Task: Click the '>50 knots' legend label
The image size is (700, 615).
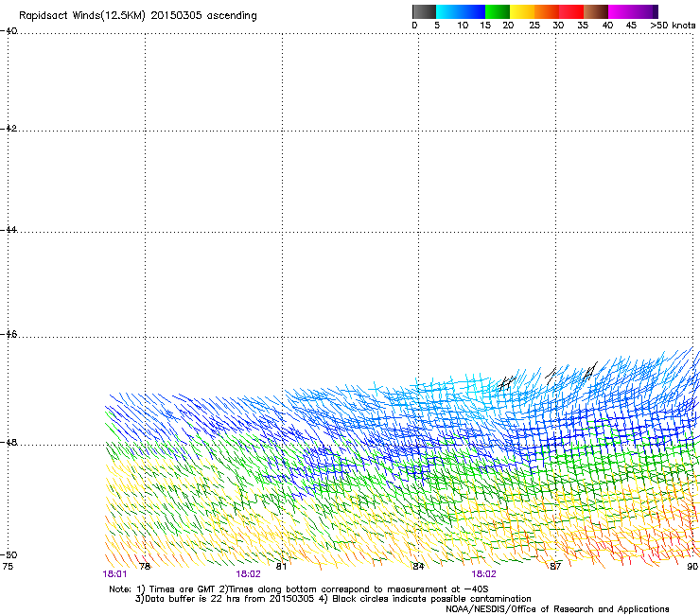Action: [673, 26]
